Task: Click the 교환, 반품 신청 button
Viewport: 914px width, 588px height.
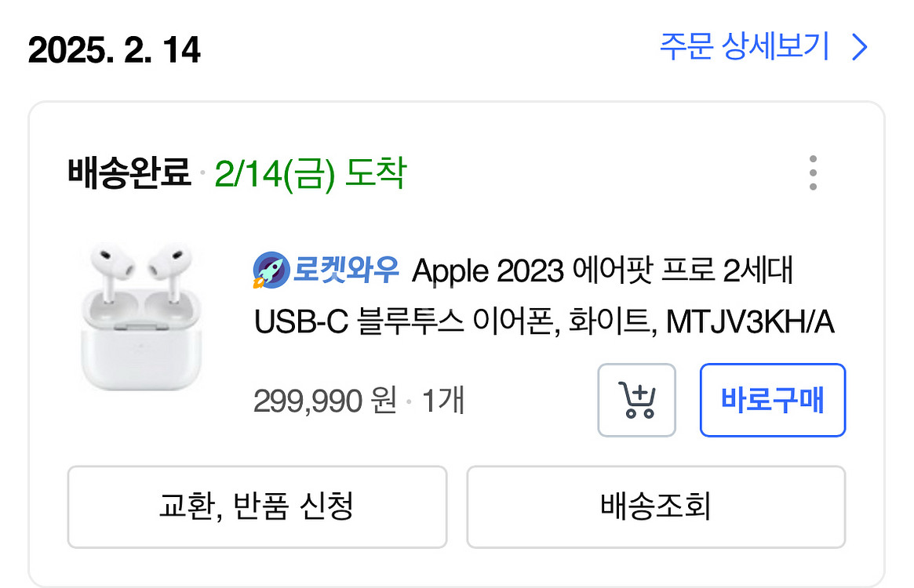Action: click(258, 507)
